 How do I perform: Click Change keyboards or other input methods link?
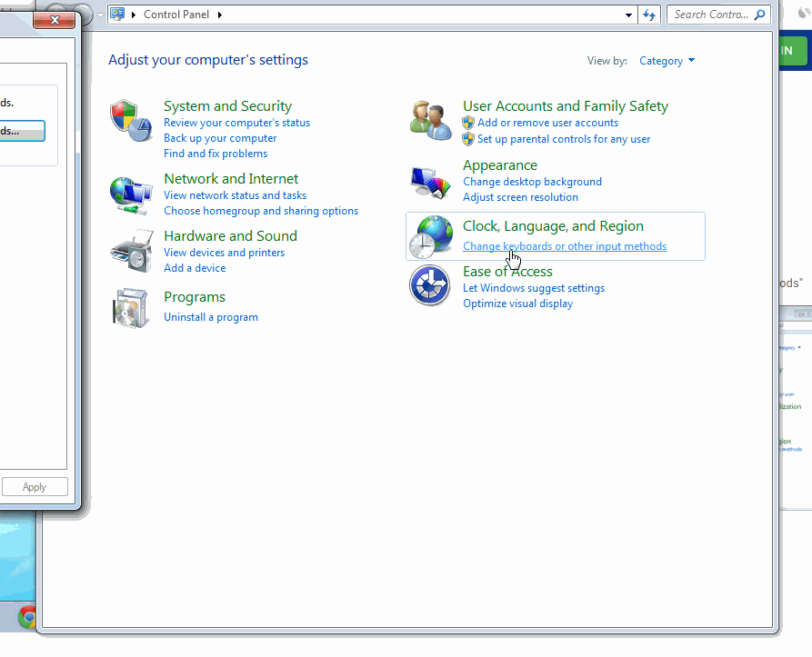pos(564,246)
